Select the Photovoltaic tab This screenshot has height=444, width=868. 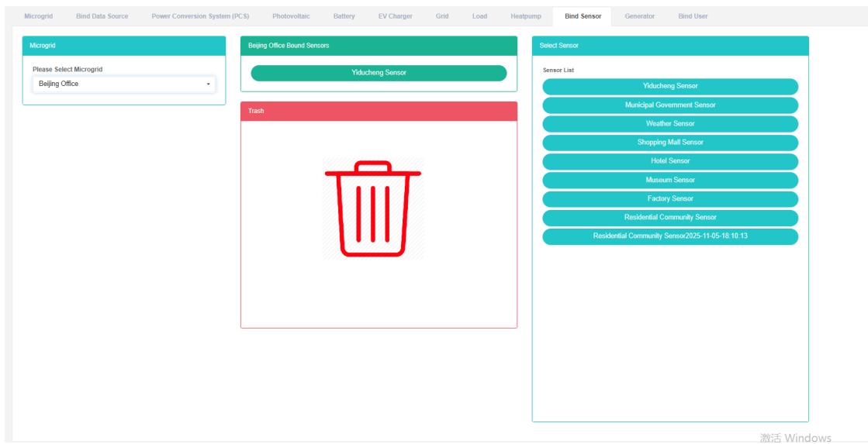[291, 16]
